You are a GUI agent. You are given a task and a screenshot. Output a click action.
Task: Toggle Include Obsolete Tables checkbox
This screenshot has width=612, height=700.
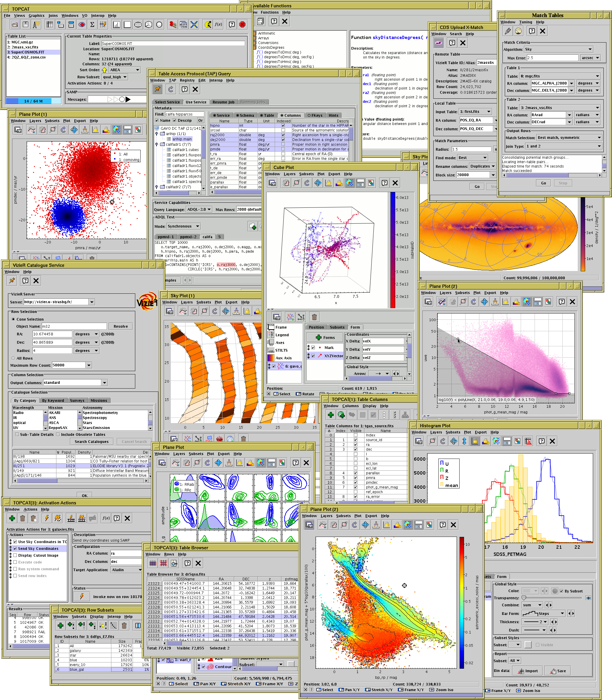[x=58, y=435]
